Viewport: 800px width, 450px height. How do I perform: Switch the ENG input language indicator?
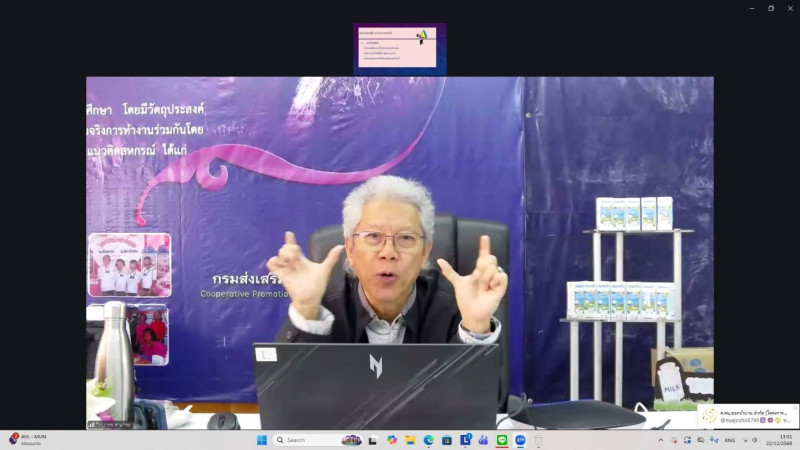point(729,440)
